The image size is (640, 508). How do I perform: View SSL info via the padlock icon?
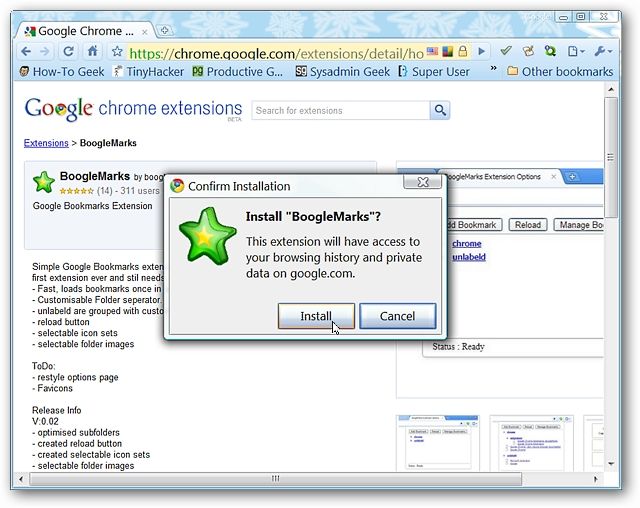pos(463,51)
